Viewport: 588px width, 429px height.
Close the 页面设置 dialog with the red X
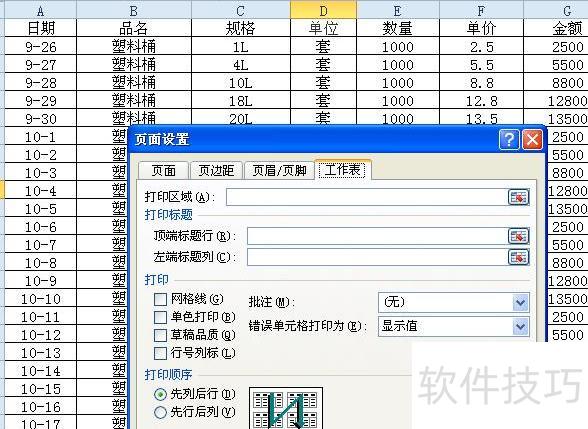[532, 140]
